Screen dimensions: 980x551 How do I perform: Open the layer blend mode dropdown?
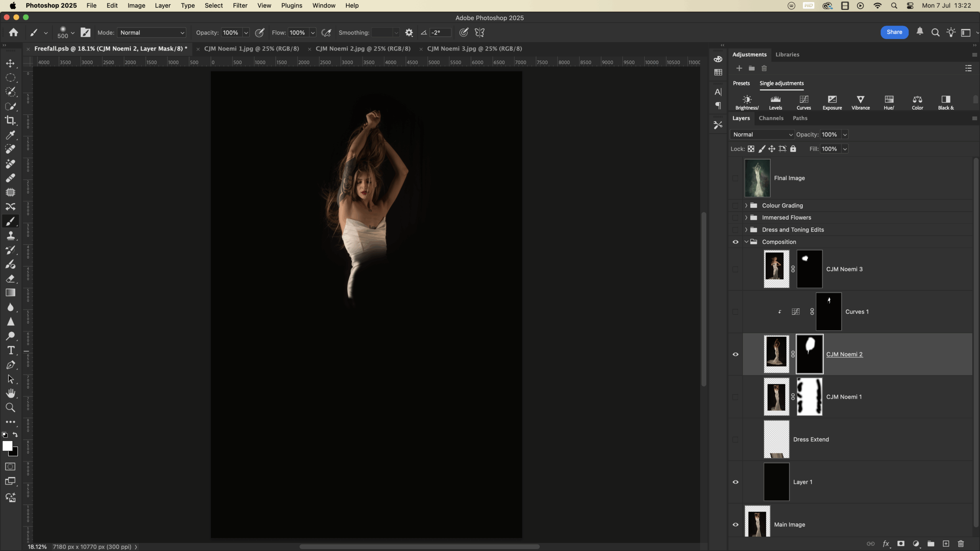762,135
